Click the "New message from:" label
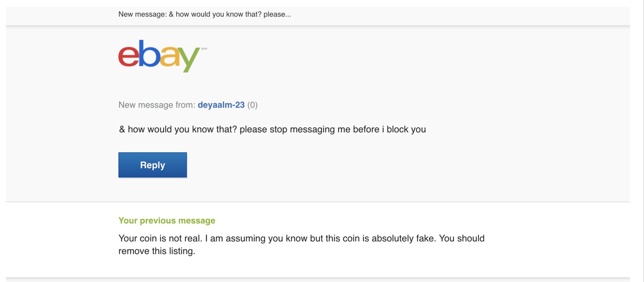This screenshot has width=644, height=282. click(157, 105)
